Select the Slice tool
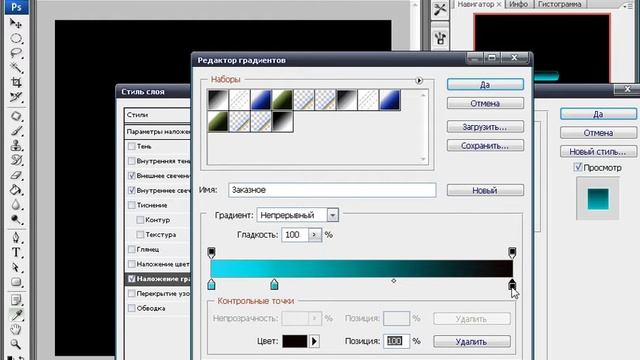 [16, 97]
